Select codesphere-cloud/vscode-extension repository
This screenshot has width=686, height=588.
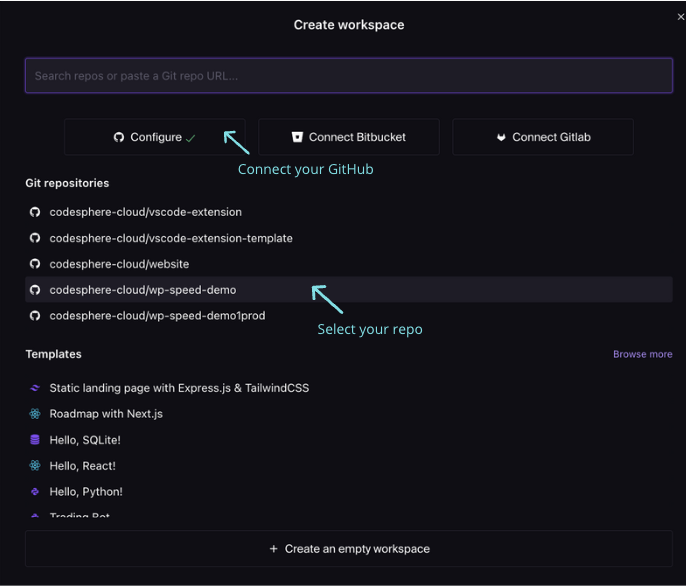click(x=349, y=212)
